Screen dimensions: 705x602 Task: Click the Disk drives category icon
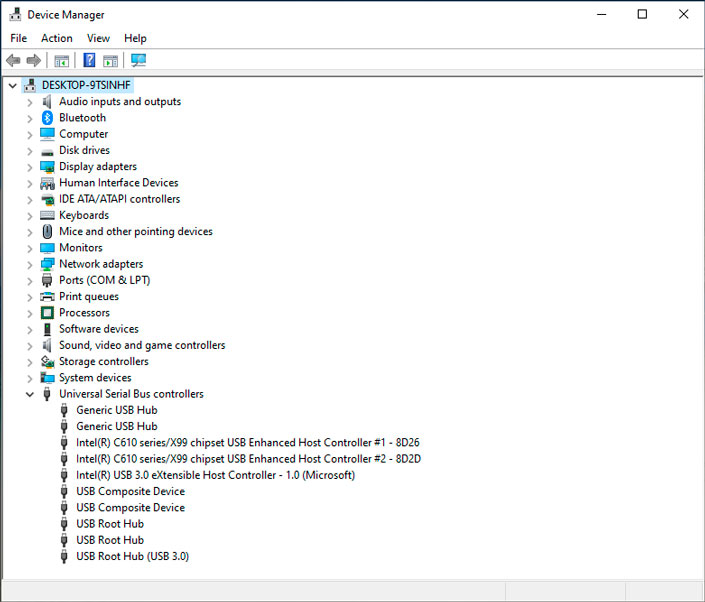click(x=47, y=152)
